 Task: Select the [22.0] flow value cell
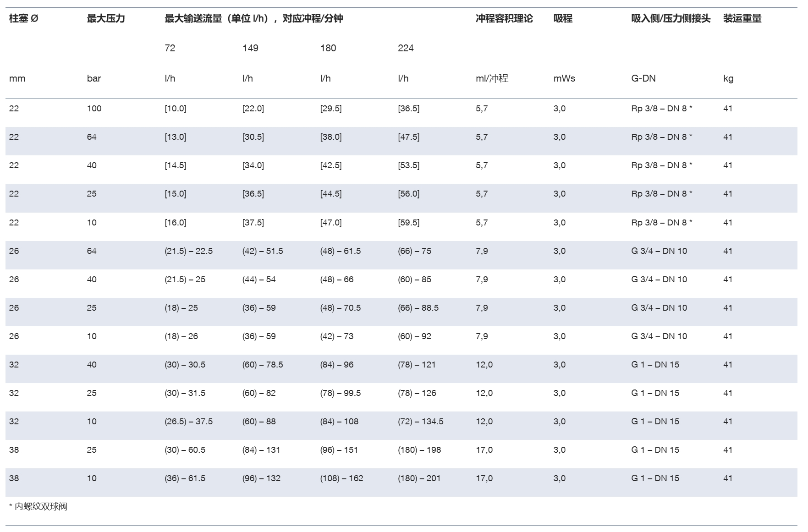[253, 109]
